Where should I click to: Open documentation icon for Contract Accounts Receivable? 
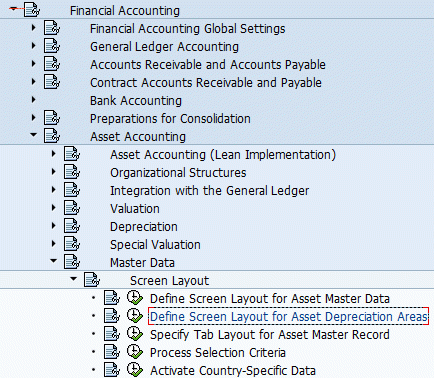(x=52, y=82)
